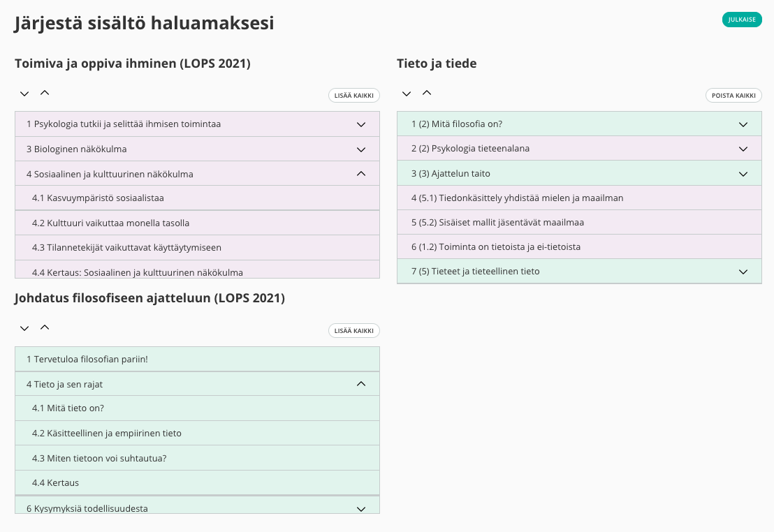Screen dimensions: 774x532
Task: Collapse the 4 Tieto ja sen rajat chapter
Action: click(361, 384)
